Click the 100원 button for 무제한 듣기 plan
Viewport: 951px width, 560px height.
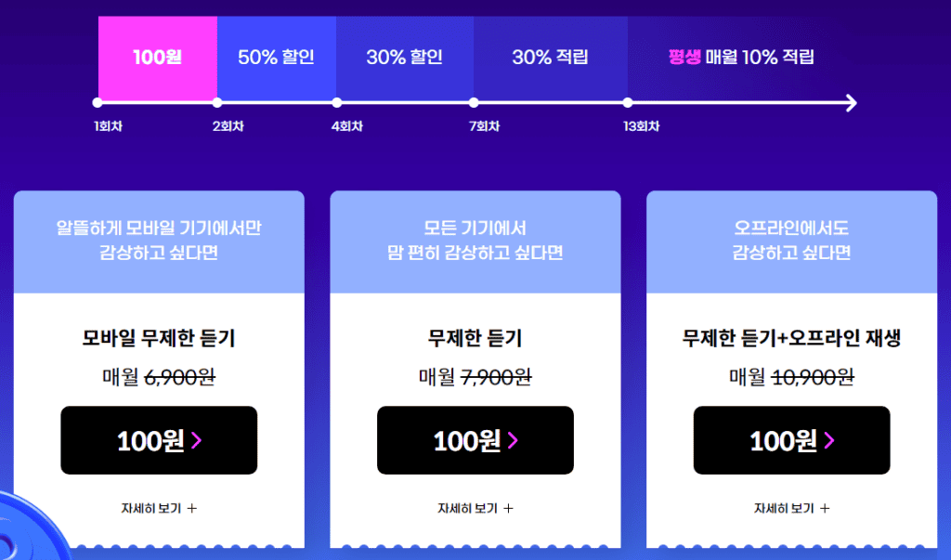point(475,440)
